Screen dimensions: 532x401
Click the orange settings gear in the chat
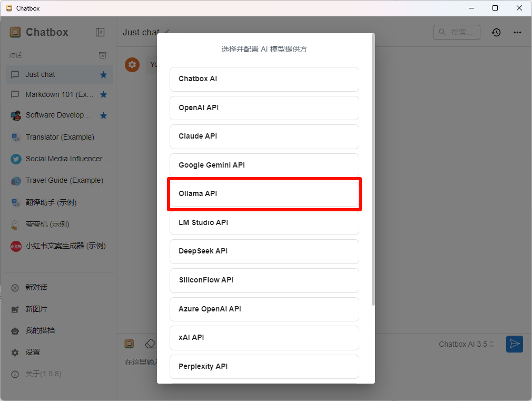click(132, 64)
